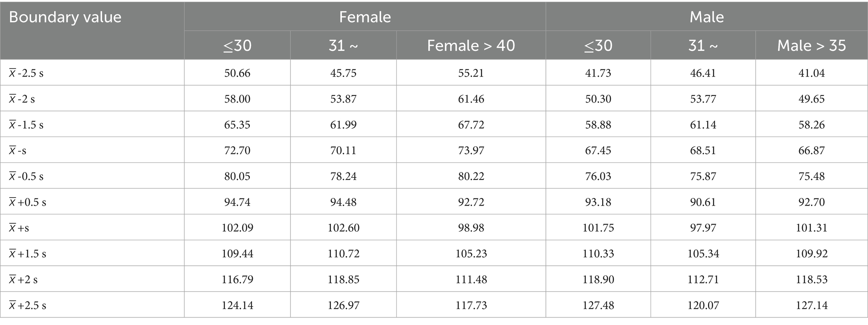The image size is (868, 325).
Task: Select the ≤30 header under Female
Action: point(237,45)
